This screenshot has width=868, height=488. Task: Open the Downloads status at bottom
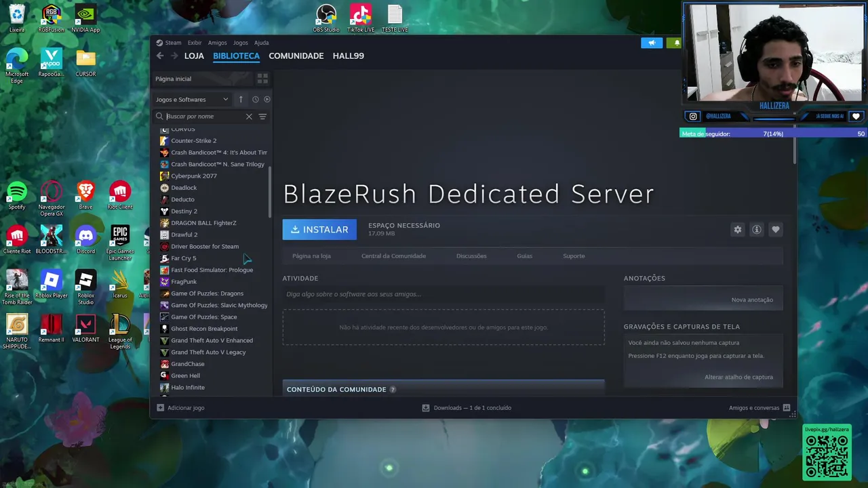[467, 408]
